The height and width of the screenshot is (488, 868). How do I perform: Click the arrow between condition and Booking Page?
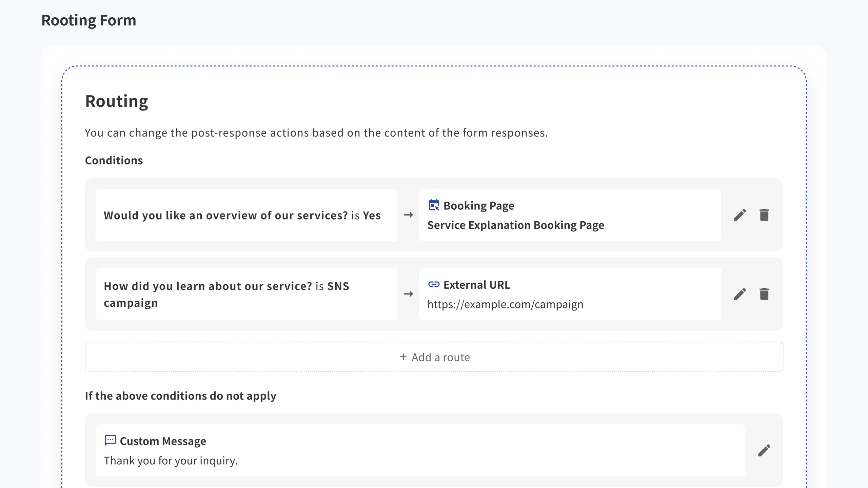[408, 215]
